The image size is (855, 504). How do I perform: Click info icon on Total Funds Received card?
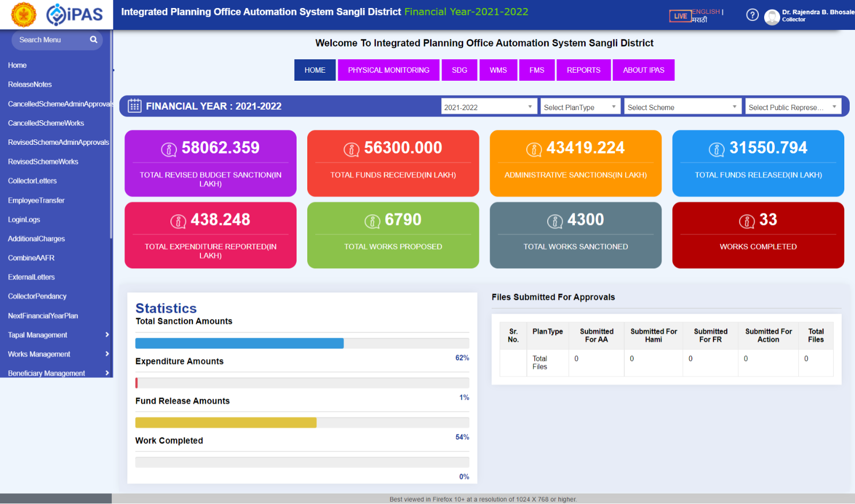[x=351, y=150]
